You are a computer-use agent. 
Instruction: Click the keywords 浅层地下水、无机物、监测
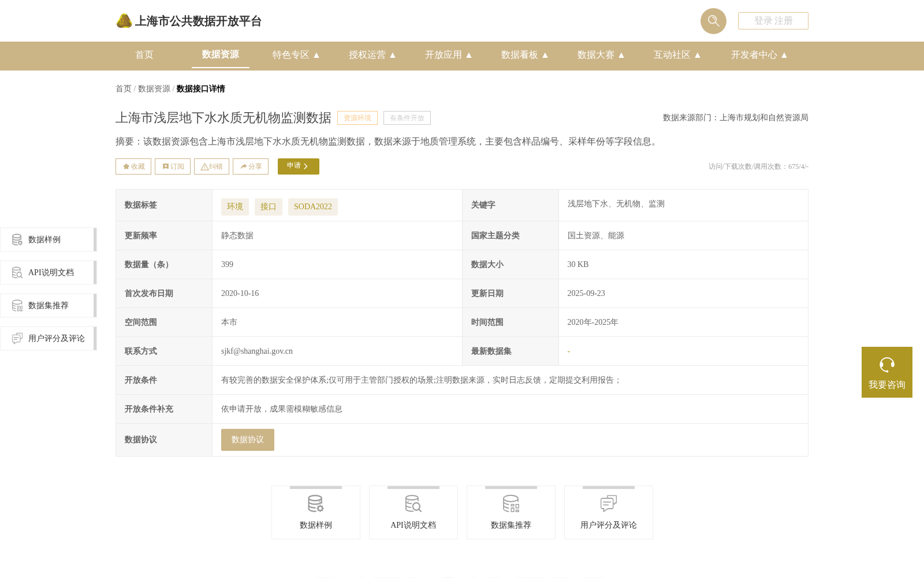point(616,204)
